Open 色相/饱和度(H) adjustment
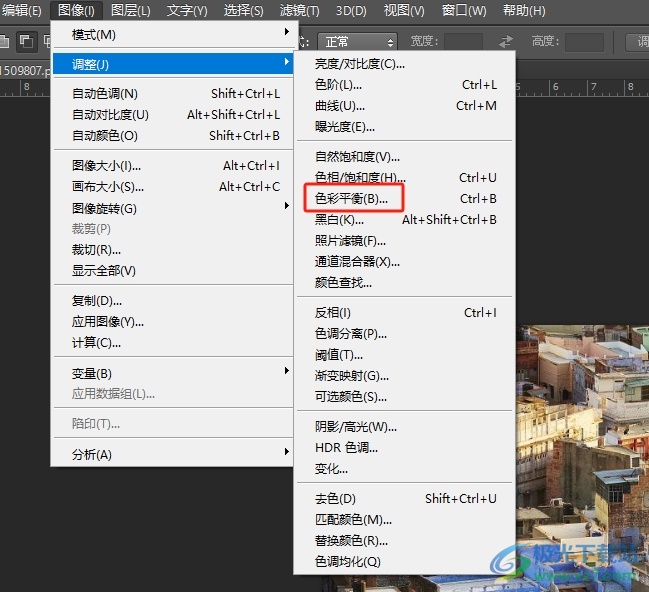Image resolution: width=649 pixels, height=592 pixels. pos(405,178)
